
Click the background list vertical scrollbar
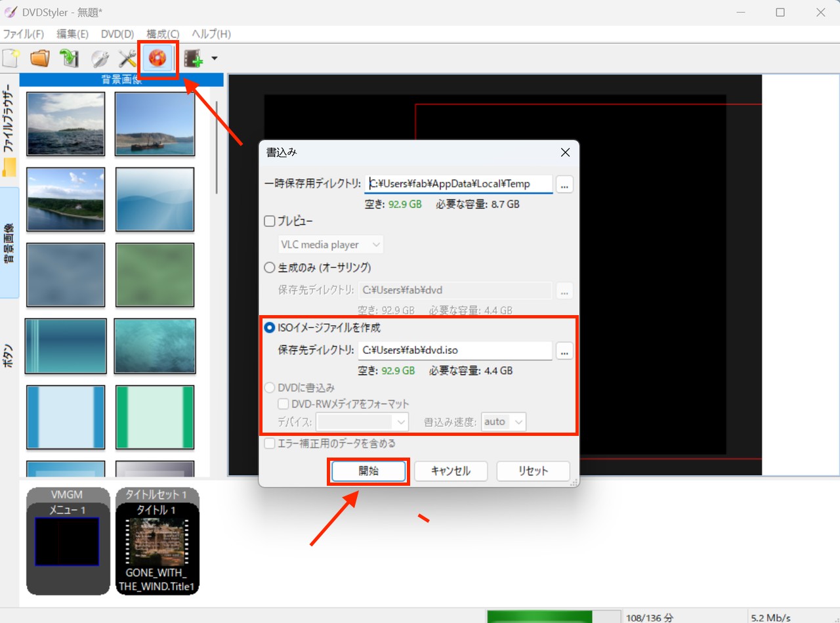tap(217, 148)
